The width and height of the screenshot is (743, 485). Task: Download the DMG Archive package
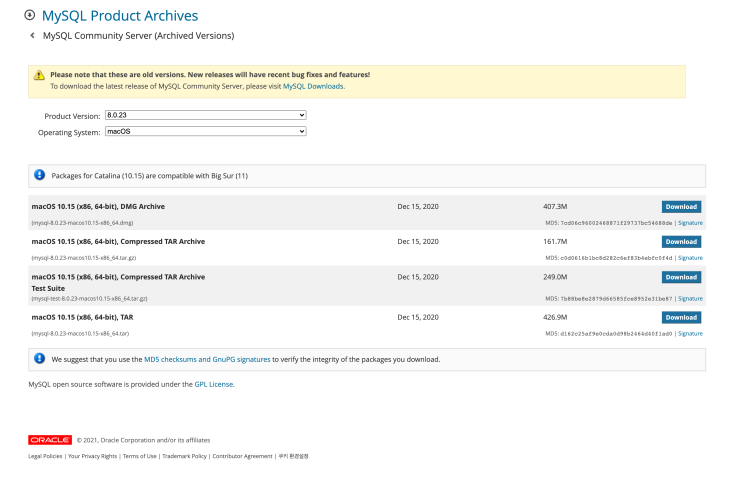pyautogui.click(x=681, y=207)
